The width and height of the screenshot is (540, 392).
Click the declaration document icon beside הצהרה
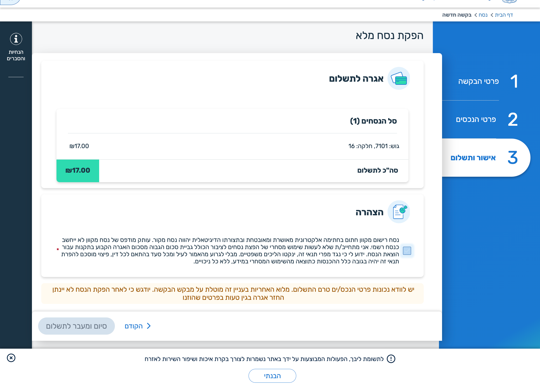coord(399,212)
